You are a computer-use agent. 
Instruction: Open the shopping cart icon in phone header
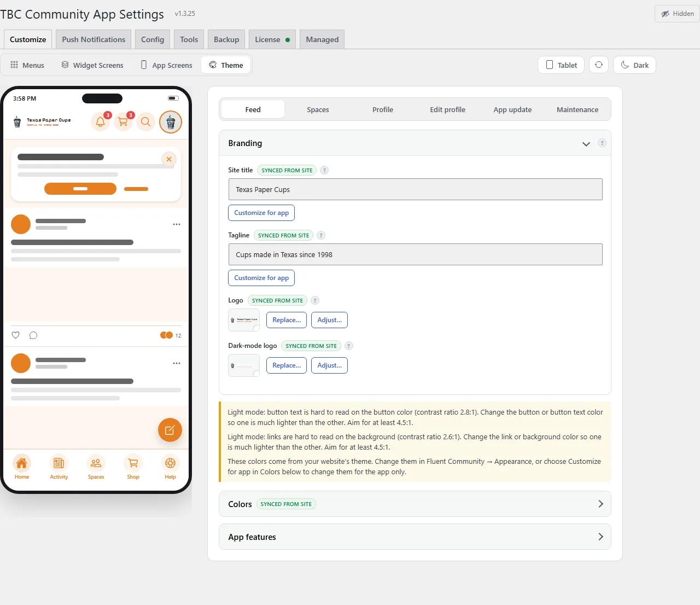(123, 122)
